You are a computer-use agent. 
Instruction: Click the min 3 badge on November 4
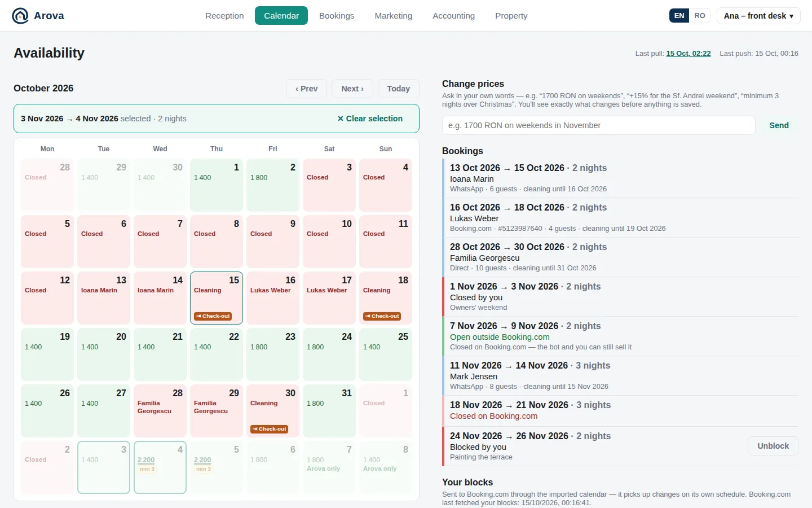pyautogui.click(x=147, y=469)
